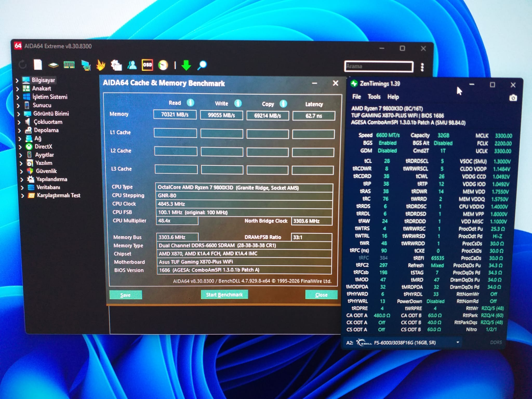Click the magnifier search icon in toolbar
Screen dimensions: 532x399
(x=202, y=65)
